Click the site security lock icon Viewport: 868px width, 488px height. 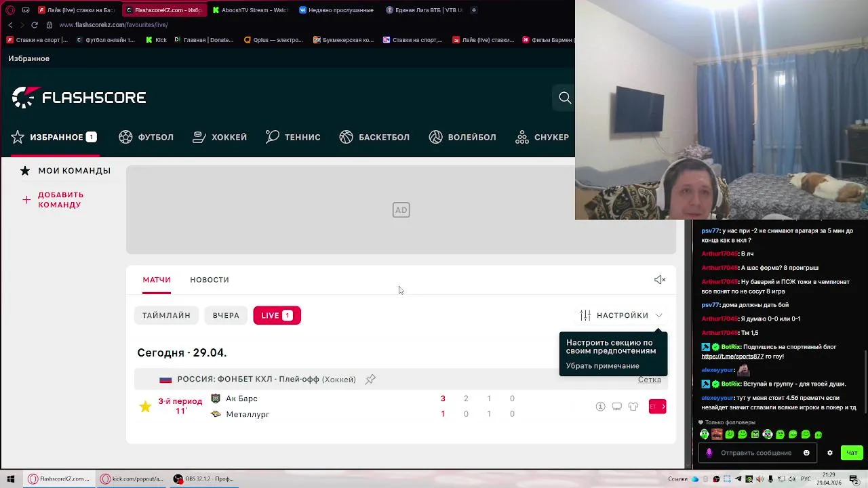point(49,25)
